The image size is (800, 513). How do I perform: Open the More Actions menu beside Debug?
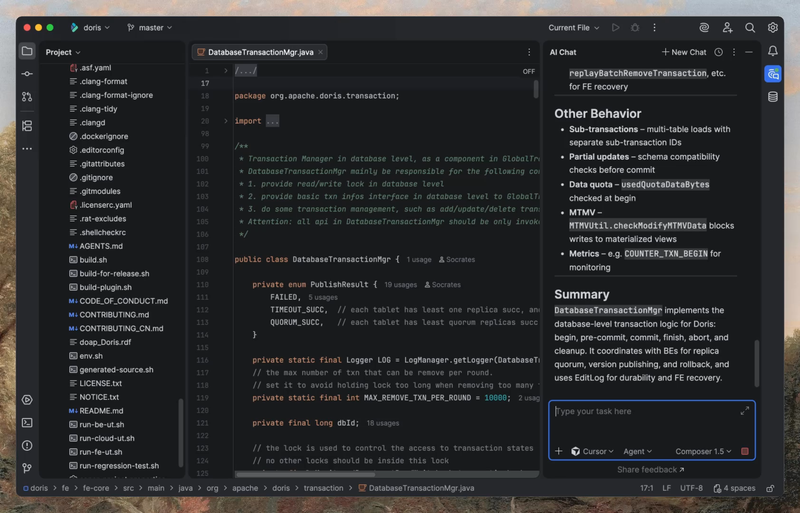point(654,28)
